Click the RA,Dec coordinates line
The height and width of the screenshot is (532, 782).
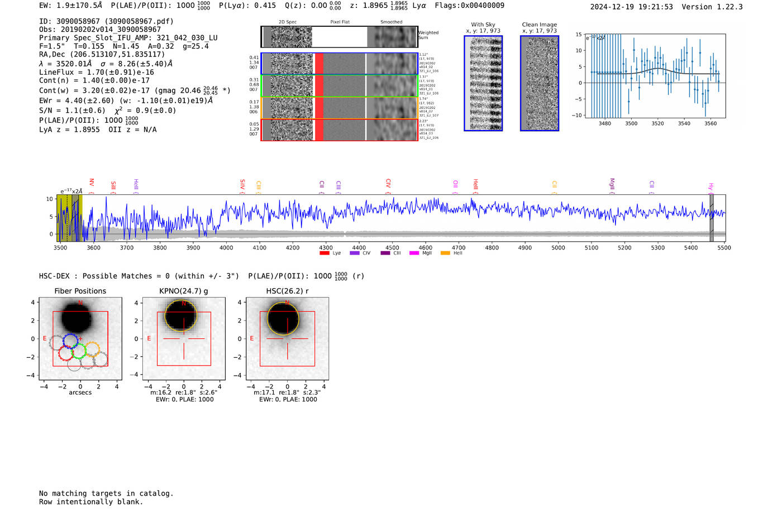coord(102,55)
